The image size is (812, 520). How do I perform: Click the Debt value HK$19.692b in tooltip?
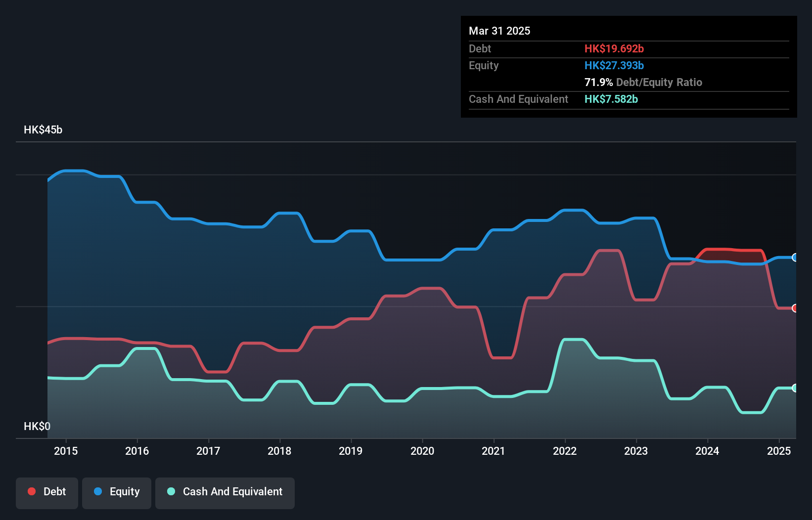coord(614,48)
